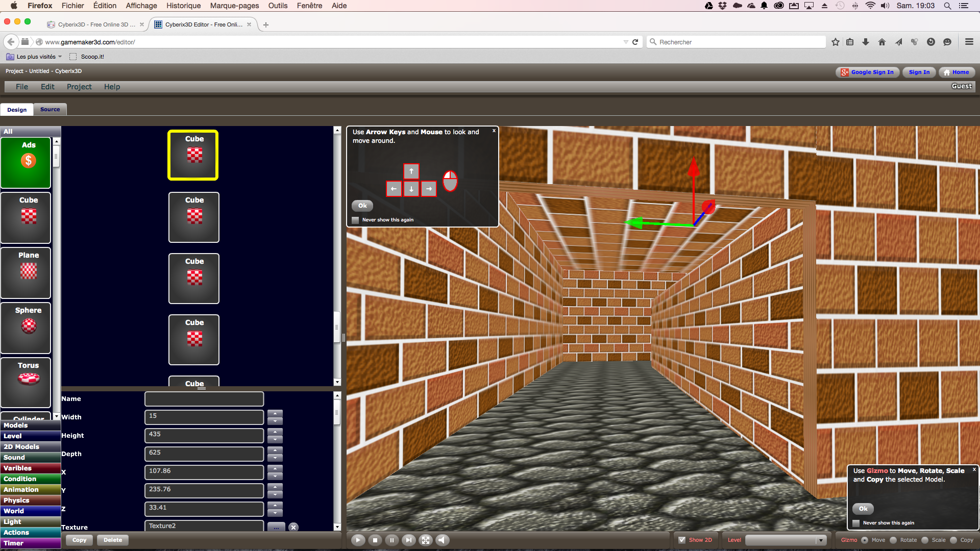980x551 pixels.
Task: Expand the Level dropdown in status bar
Action: coord(820,540)
